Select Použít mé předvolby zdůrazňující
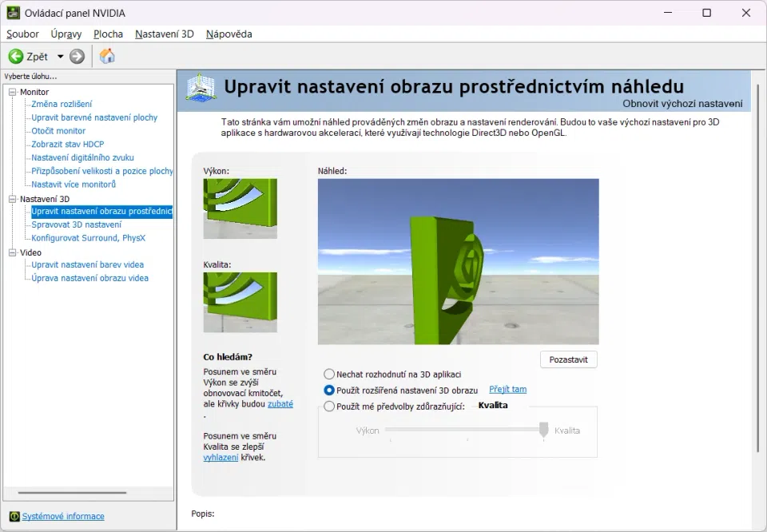The height and width of the screenshot is (532, 767). (329, 407)
